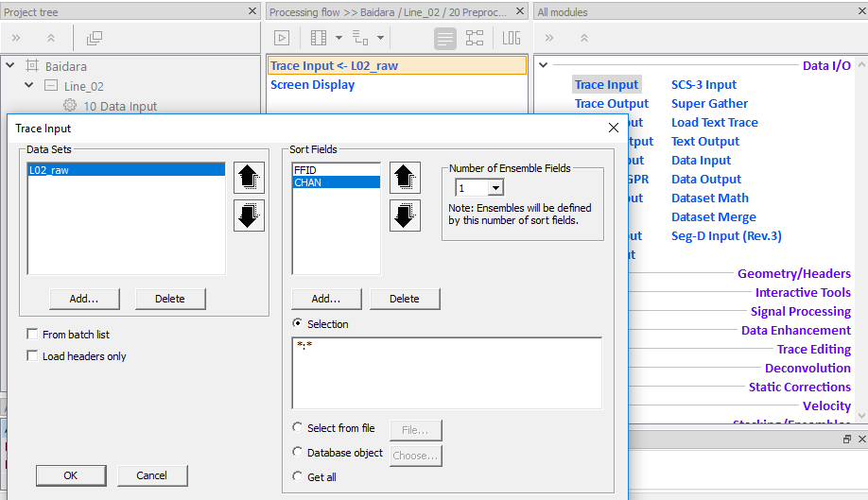This screenshot has width=868, height=500.
Task: Move L02_raw dataset down with arrow
Action: (249, 216)
